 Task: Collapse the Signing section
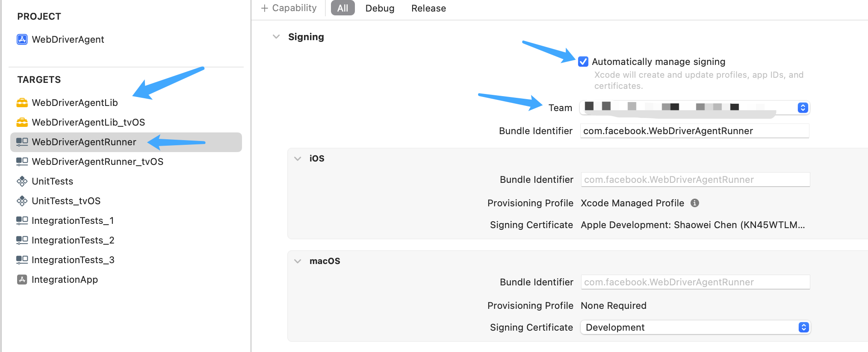pyautogui.click(x=276, y=37)
